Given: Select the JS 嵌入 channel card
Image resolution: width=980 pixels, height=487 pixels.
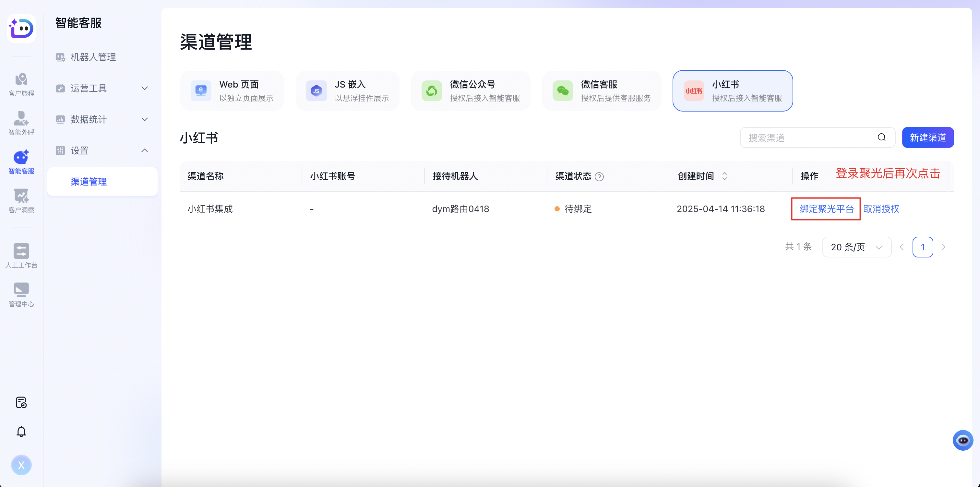Looking at the screenshot, I should (x=347, y=90).
